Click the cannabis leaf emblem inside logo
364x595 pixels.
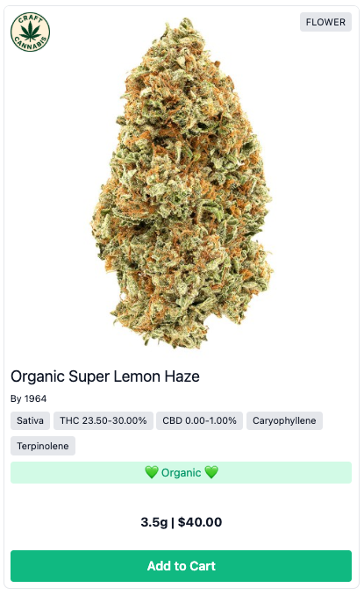click(x=30, y=32)
